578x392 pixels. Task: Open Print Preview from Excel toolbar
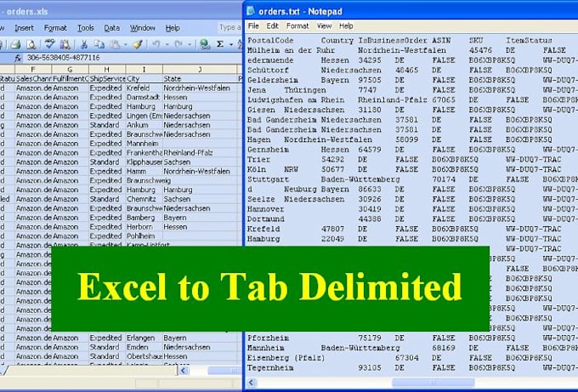[31, 44]
